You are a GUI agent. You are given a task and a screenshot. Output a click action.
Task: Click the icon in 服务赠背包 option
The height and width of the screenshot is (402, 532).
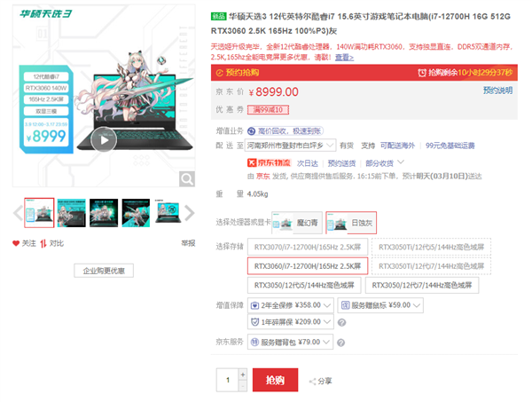tap(254, 342)
